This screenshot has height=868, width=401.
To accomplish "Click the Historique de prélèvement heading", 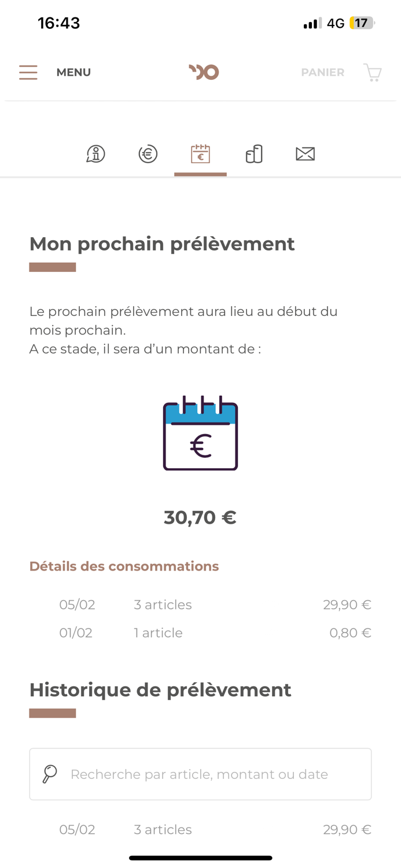I will tap(160, 689).
